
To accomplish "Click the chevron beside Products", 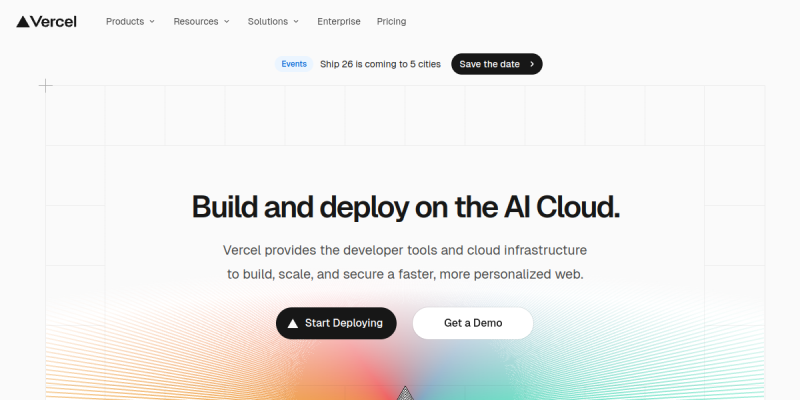I will click(152, 21).
